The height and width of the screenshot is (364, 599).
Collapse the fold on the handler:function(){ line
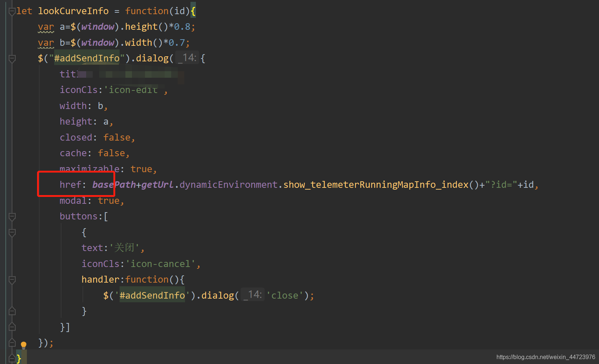12,280
